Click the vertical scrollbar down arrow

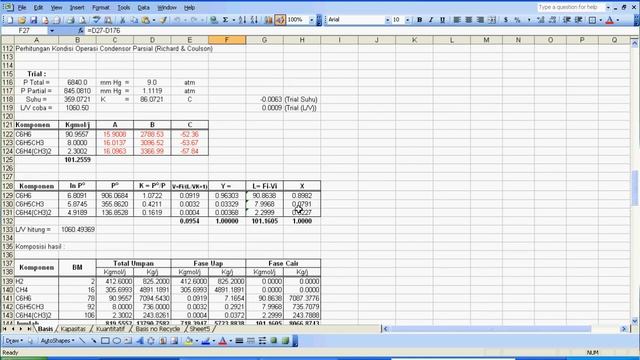[x=634, y=321]
